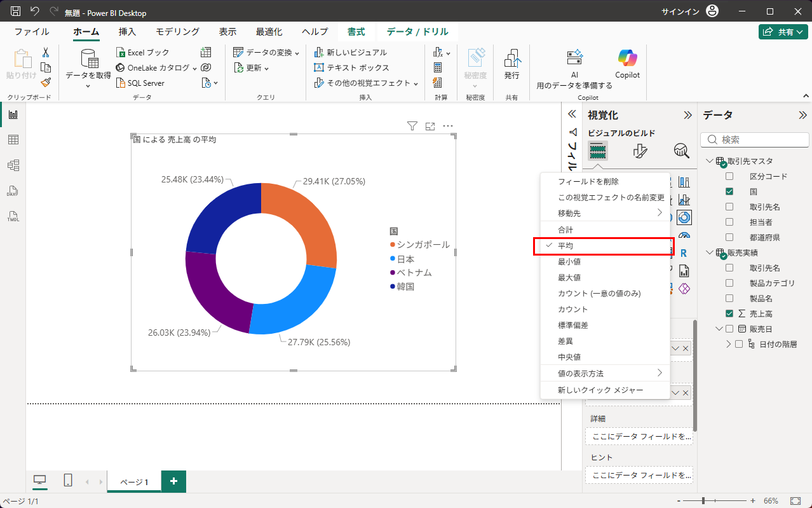Click the R script visual icon

[684, 253]
